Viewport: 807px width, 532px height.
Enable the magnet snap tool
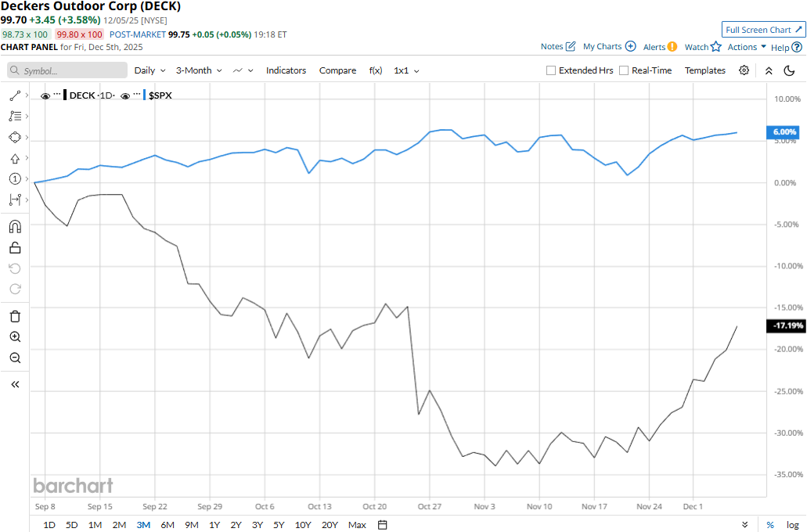(x=14, y=227)
